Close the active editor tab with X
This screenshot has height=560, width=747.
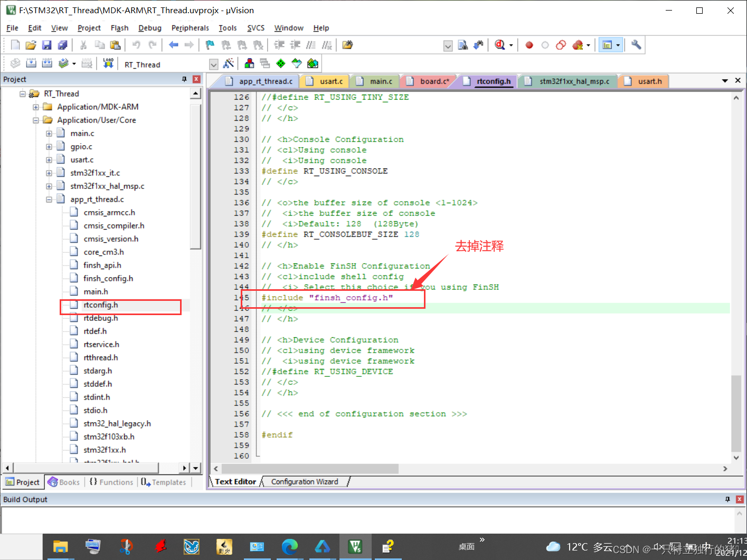click(x=738, y=81)
